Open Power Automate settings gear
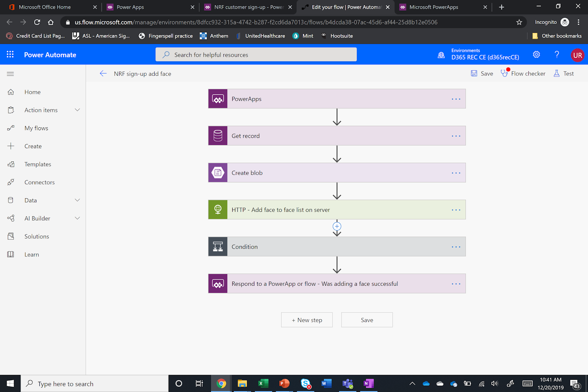Image resolution: width=588 pixels, height=392 pixels. click(536, 54)
